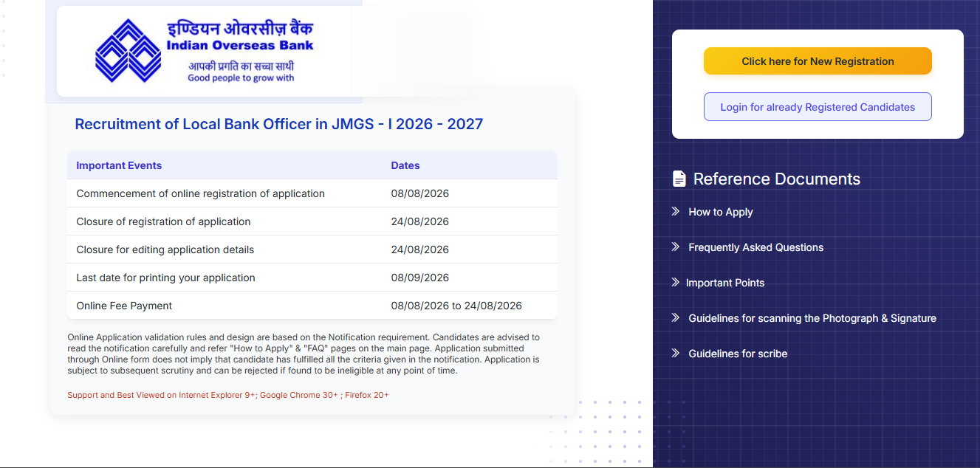This screenshot has width=980, height=468.
Task: Click the chevron icon beside Guidelines for scribe
Action: [675, 353]
